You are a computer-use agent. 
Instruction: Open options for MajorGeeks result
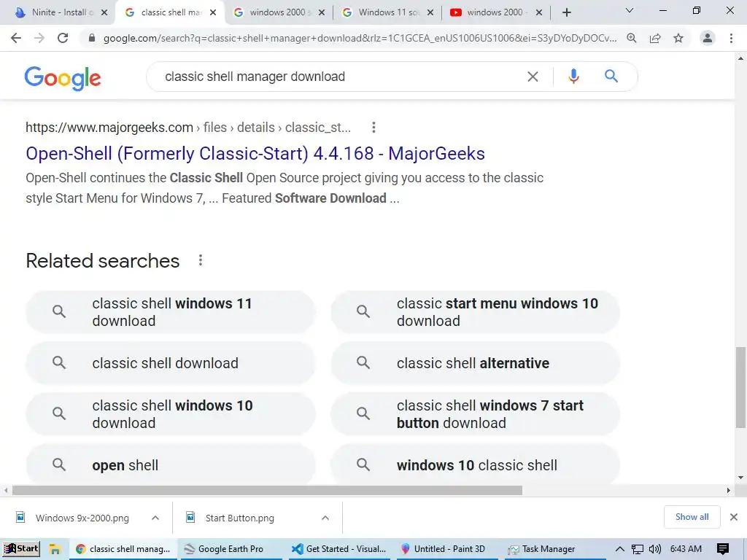pyautogui.click(x=373, y=127)
